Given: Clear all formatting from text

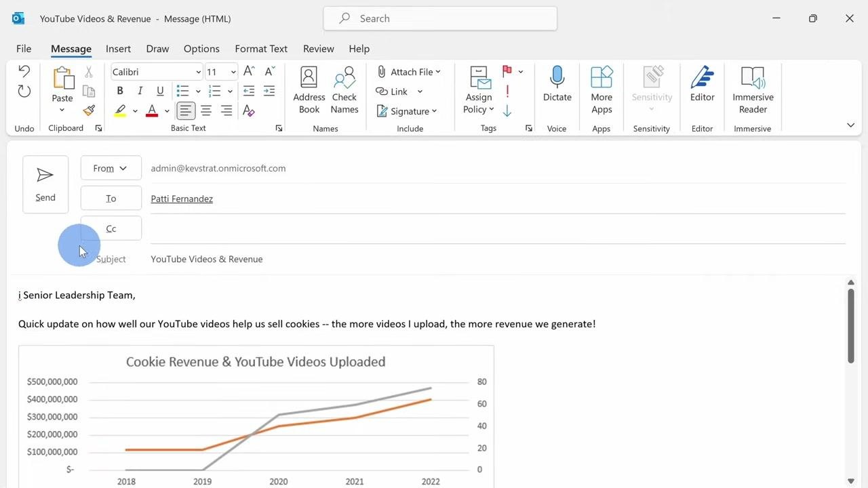Looking at the screenshot, I should (x=249, y=110).
